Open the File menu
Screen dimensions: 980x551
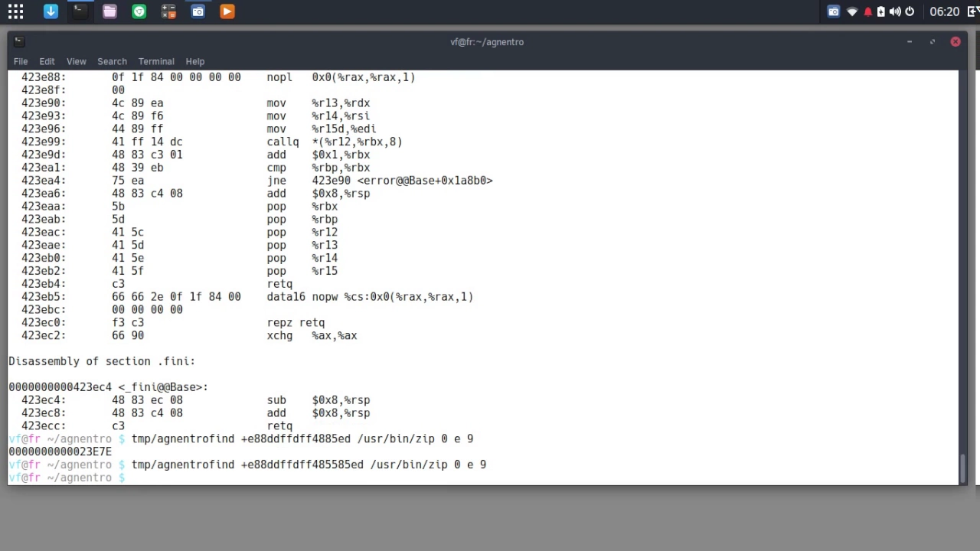click(21, 61)
